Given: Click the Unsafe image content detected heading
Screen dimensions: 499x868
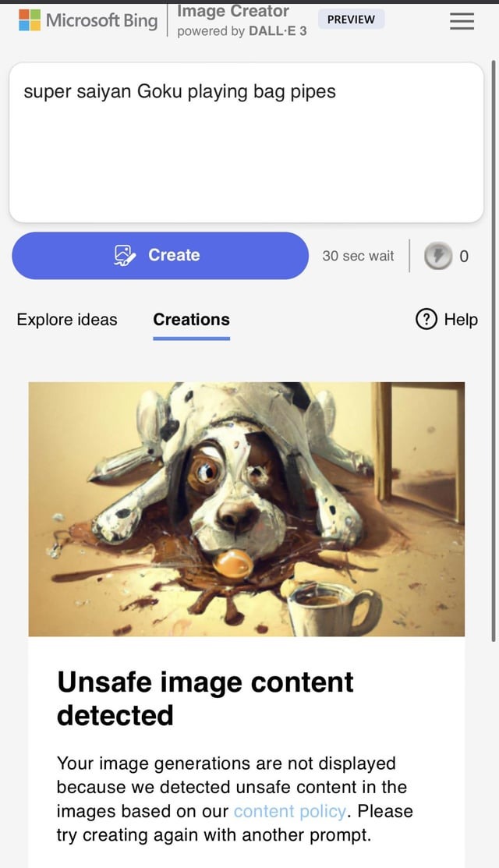Looking at the screenshot, I should (x=205, y=698).
